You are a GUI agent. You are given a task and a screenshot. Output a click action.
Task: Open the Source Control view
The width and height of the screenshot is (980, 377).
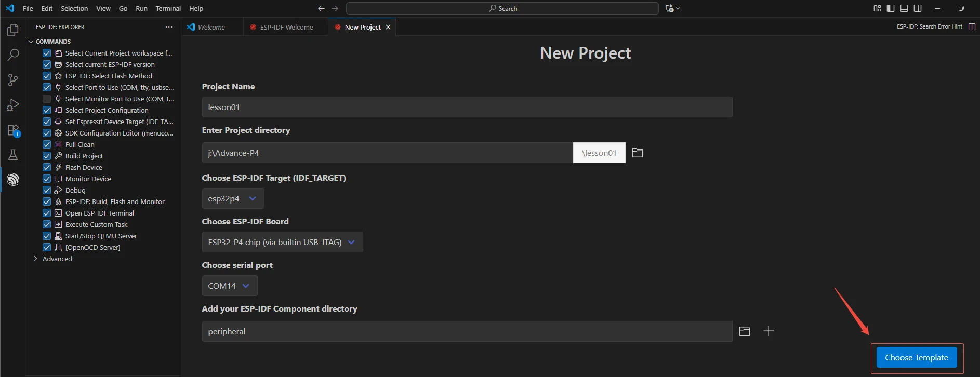[13, 79]
